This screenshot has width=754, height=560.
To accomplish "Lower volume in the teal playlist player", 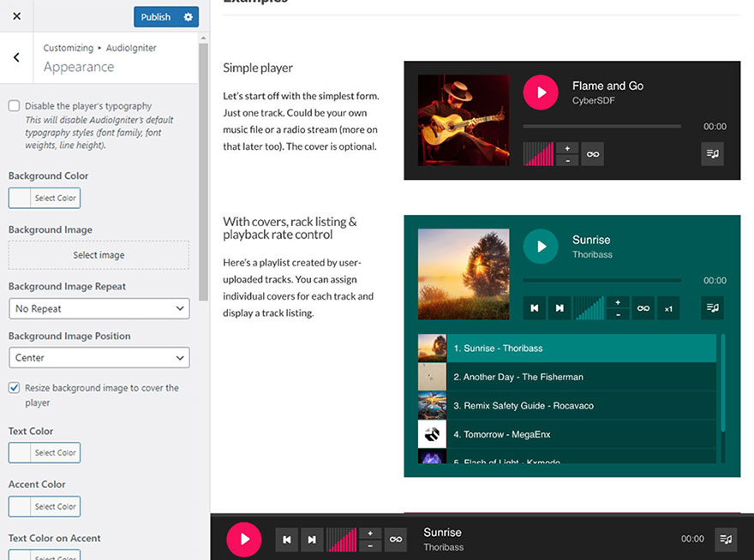I will pos(618,314).
